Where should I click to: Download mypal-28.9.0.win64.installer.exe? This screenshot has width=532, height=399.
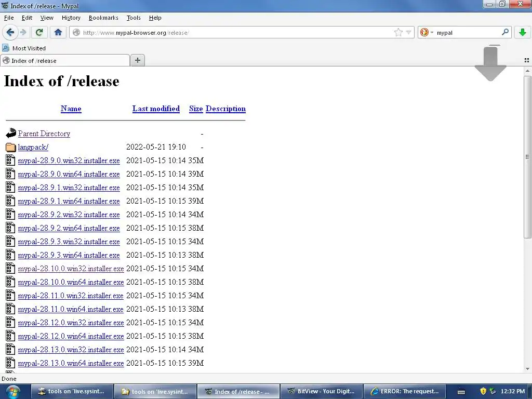coord(69,174)
